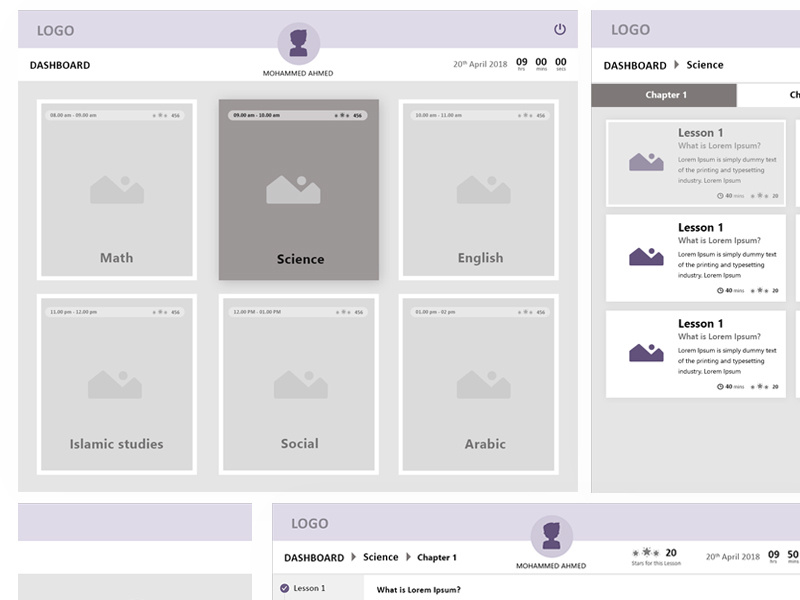The height and width of the screenshot is (600, 800).
Task: Toggle the star rating on the English card
Action: point(524,115)
